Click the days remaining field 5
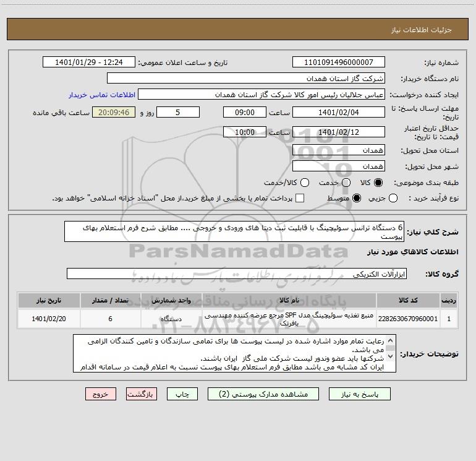The image size is (476, 461). coord(178,113)
